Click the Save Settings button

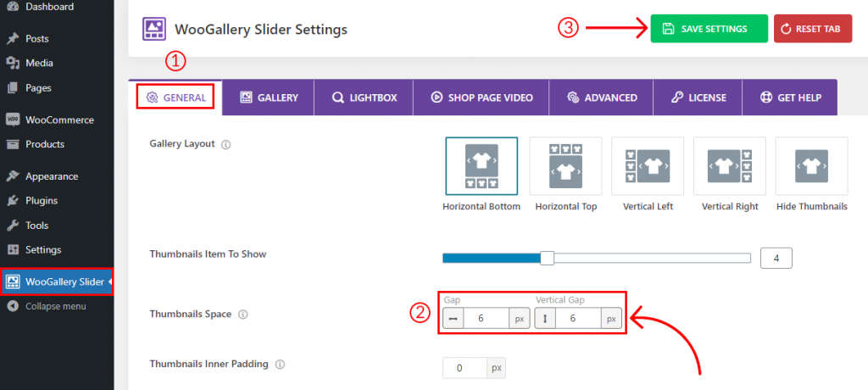[x=709, y=29]
